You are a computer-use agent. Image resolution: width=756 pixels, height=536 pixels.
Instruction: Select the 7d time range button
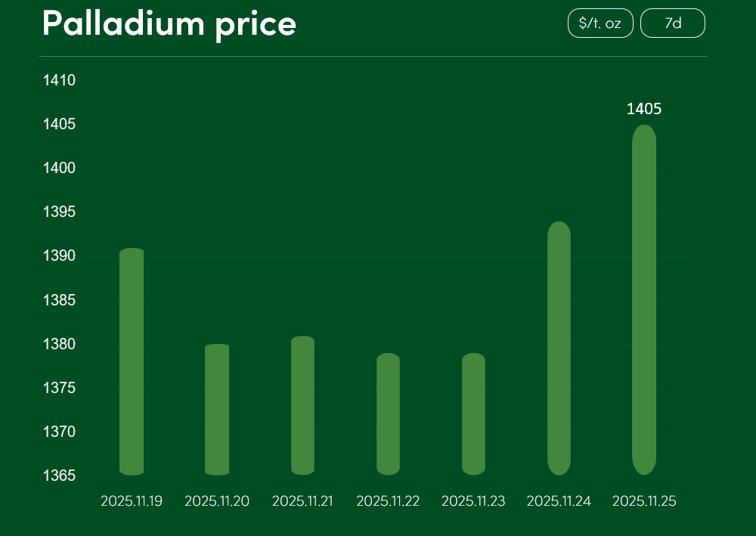pyautogui.click(x=673, y=23)
